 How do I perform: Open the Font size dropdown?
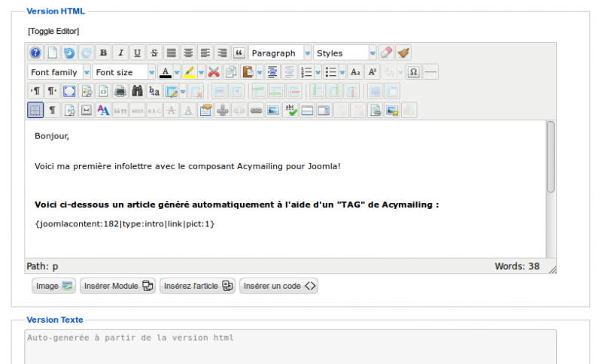[123, 72]
